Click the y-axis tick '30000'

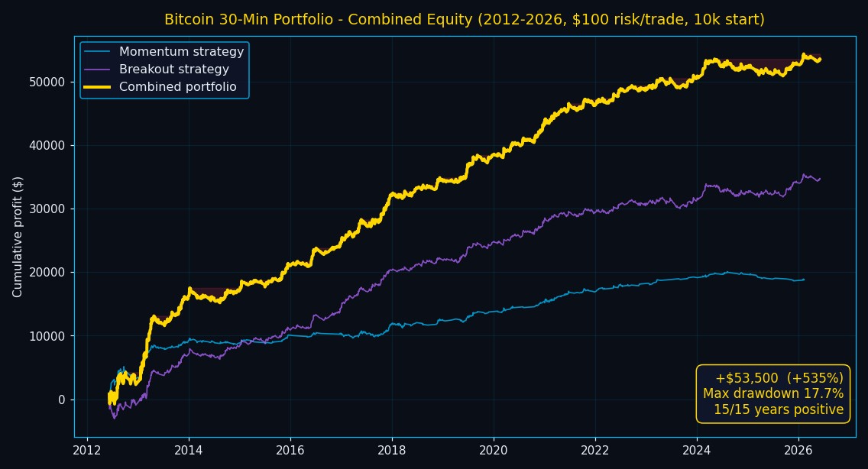point(47,209)
